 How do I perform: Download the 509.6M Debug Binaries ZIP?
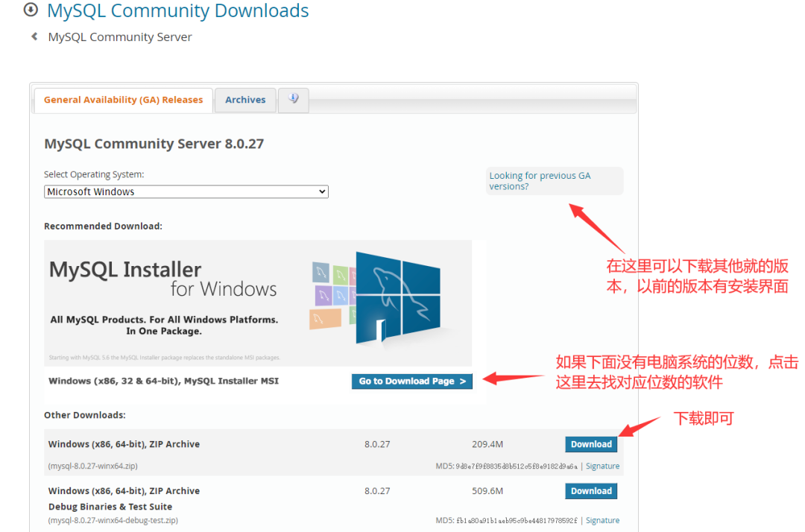click(x=591, y=491)
